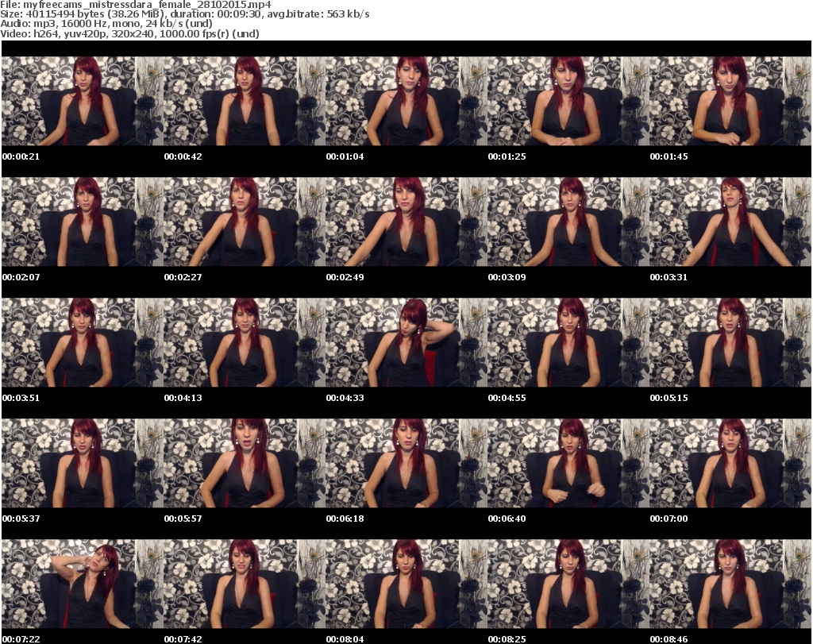Select the thumbnail frame at 00:06:18
813x644 pixels.
tap(406, 463)
